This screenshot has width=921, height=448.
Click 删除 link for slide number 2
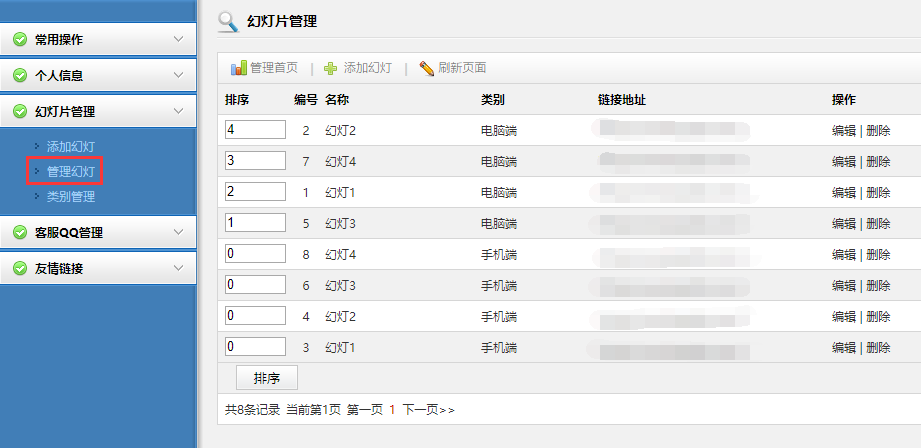click(x=878, y=131)
